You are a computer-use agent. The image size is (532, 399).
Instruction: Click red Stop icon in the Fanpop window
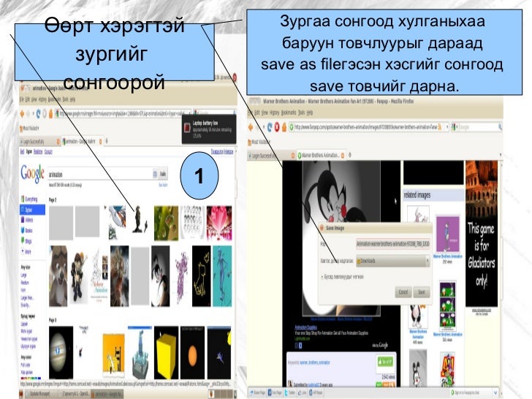277,127
